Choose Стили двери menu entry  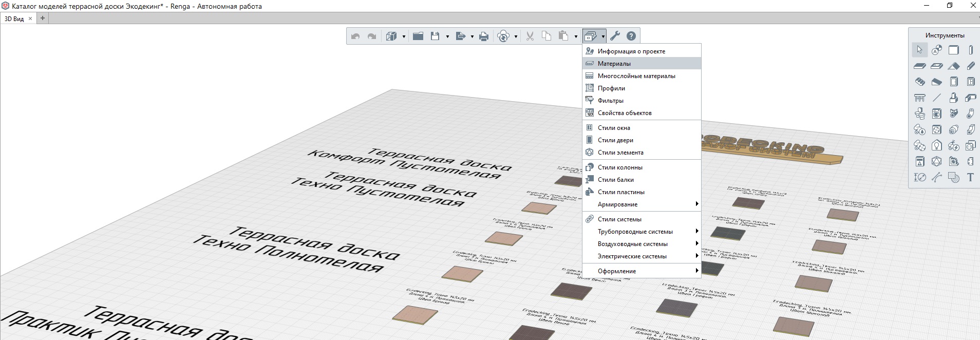tap(642, 140)
